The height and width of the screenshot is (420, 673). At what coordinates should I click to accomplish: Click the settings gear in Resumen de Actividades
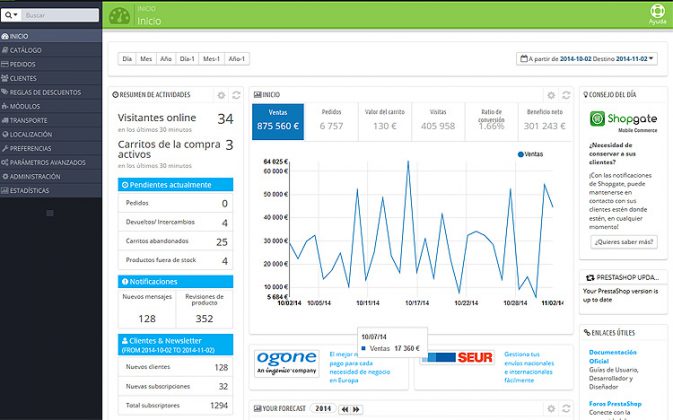coord(221,95)
